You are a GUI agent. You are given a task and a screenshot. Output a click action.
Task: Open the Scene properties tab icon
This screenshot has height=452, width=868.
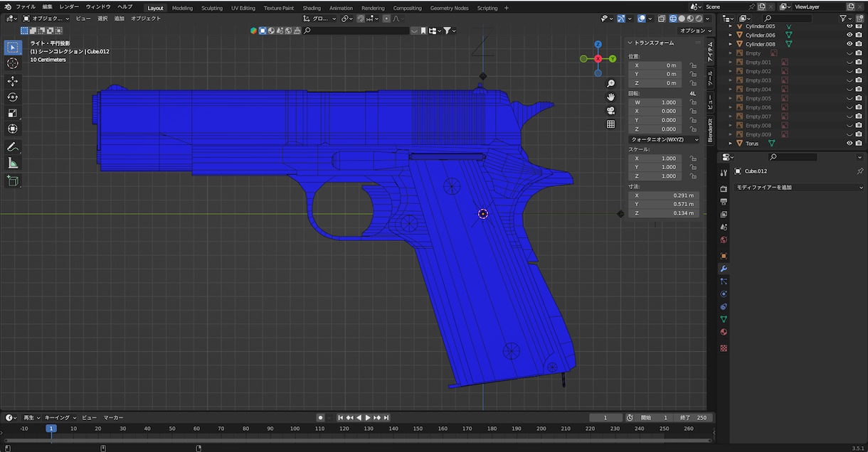724,227
